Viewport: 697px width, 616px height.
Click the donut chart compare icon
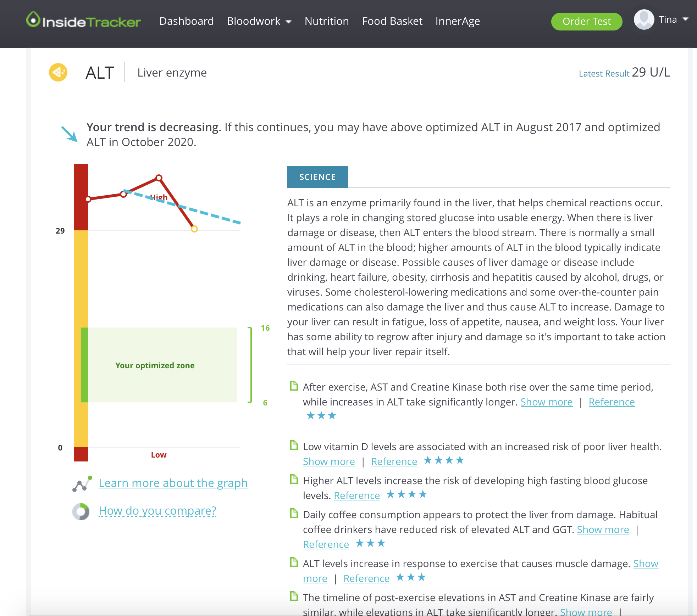pos(81,511)
